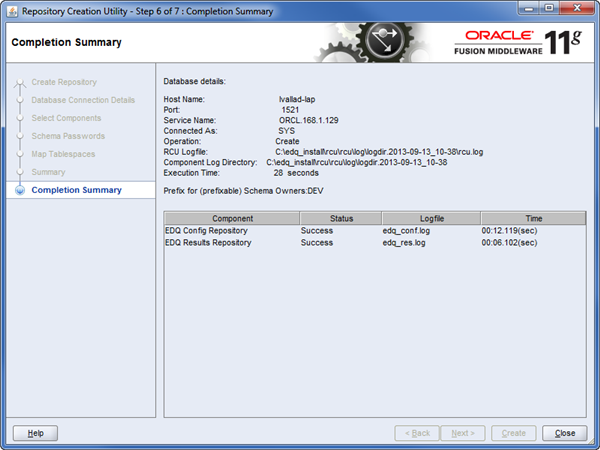
Task: Click the Component column header
Action: click(232, 218)
